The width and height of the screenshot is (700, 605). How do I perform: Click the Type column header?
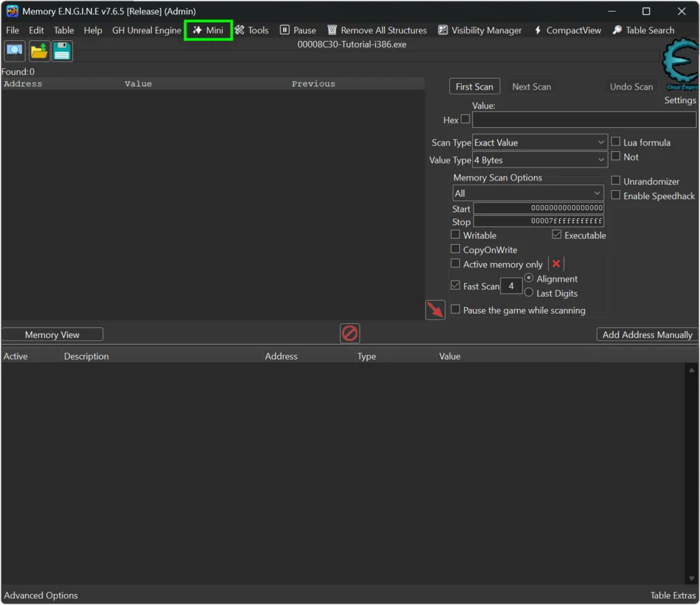coord(366,356)
